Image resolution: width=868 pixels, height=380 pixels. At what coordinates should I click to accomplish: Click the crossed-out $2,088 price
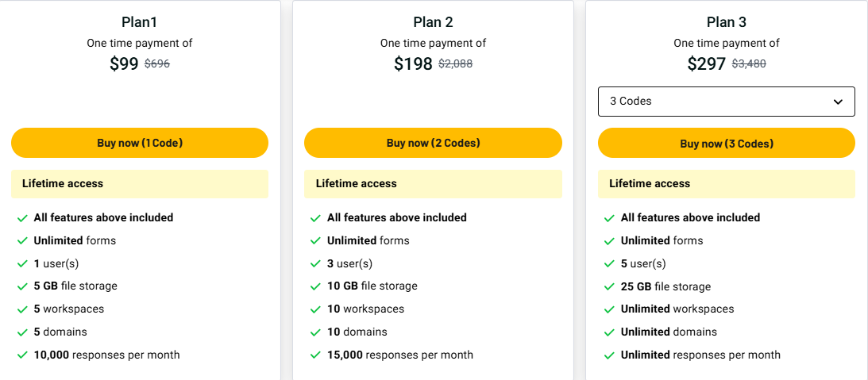click(x=455, y=64)
